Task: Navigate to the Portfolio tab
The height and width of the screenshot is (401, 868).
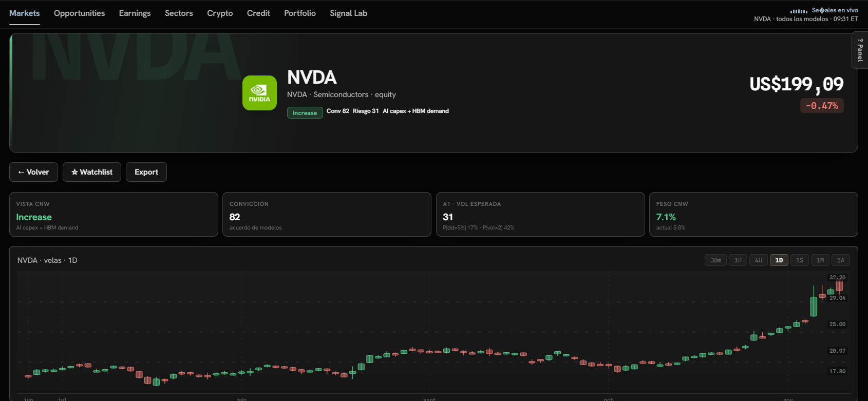Action: 300,13
